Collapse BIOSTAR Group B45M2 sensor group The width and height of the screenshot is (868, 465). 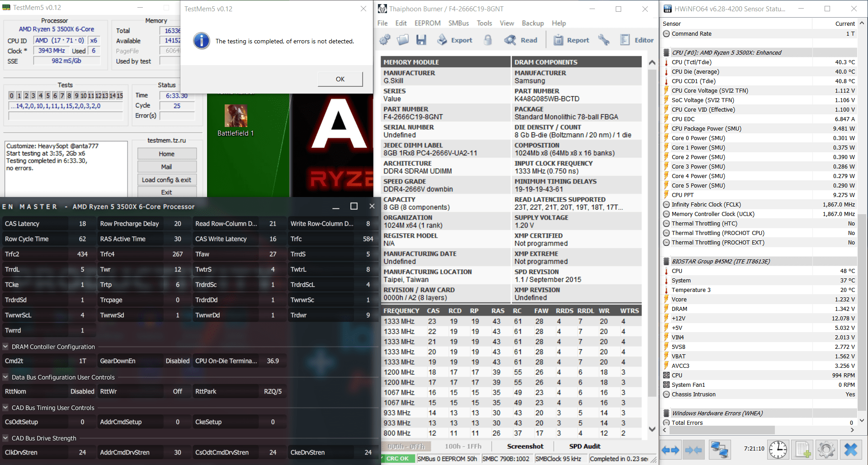point(666,261)
